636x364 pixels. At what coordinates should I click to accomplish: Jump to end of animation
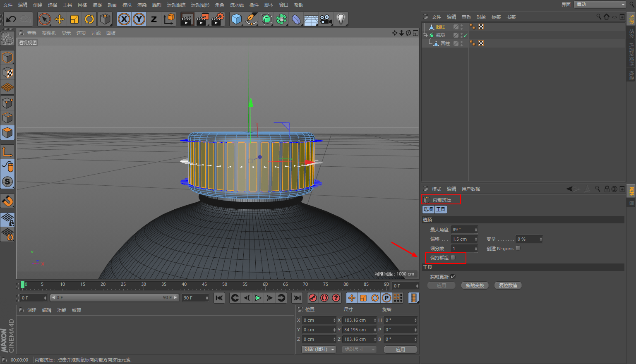coord(297,298)
